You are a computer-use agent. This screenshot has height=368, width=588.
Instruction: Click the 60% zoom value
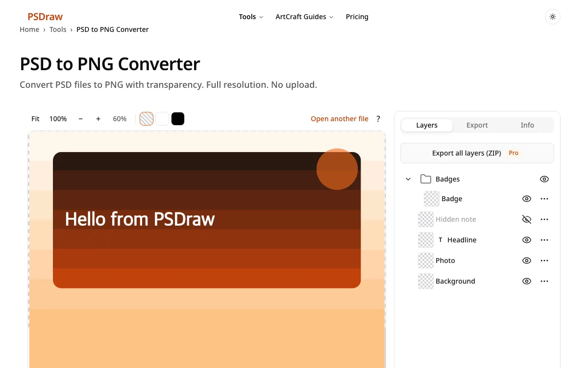tap(120, 119)
